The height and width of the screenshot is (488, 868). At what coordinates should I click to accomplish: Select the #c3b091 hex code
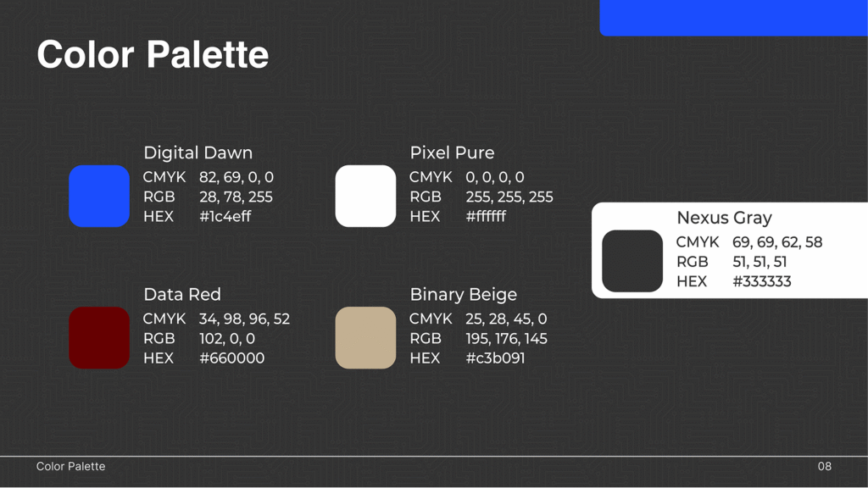pyautogui.click(x=495, y=358)
